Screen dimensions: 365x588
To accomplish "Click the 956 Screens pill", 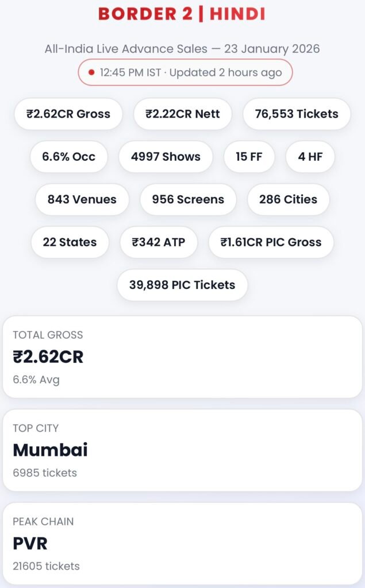I will (x=188, y=200).
